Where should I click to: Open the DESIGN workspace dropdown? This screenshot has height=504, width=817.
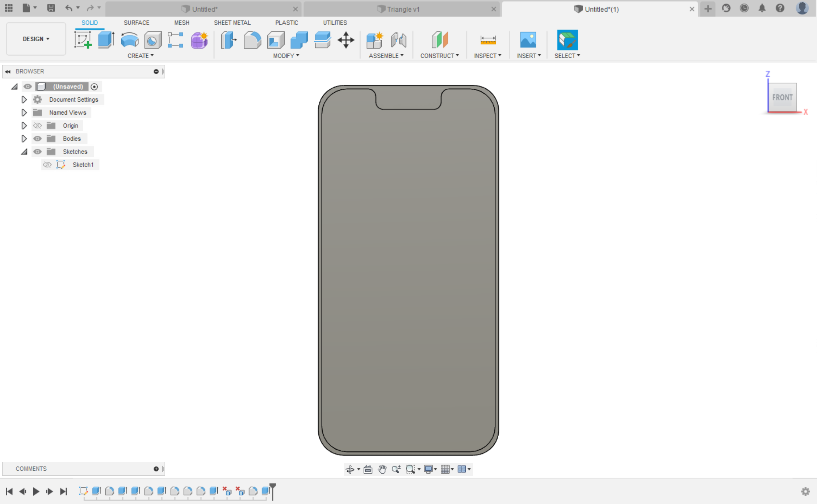tap(36, 39)
